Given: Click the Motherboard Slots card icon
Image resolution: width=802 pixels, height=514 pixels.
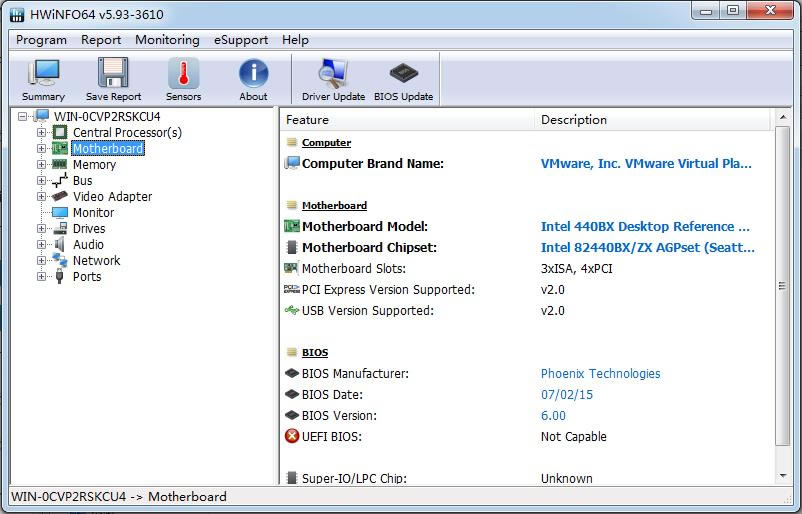Looking at the screenshot, I should pyautogui.click(x=291, y=268).
